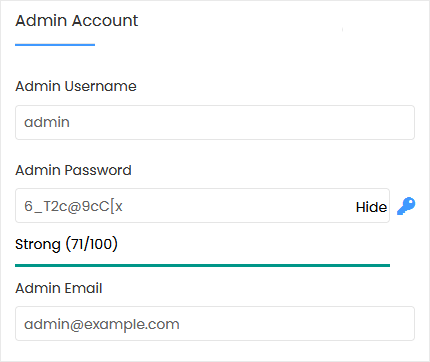Click the word Strong in strength indicator
Screen dimensions: 430x362
38,244
